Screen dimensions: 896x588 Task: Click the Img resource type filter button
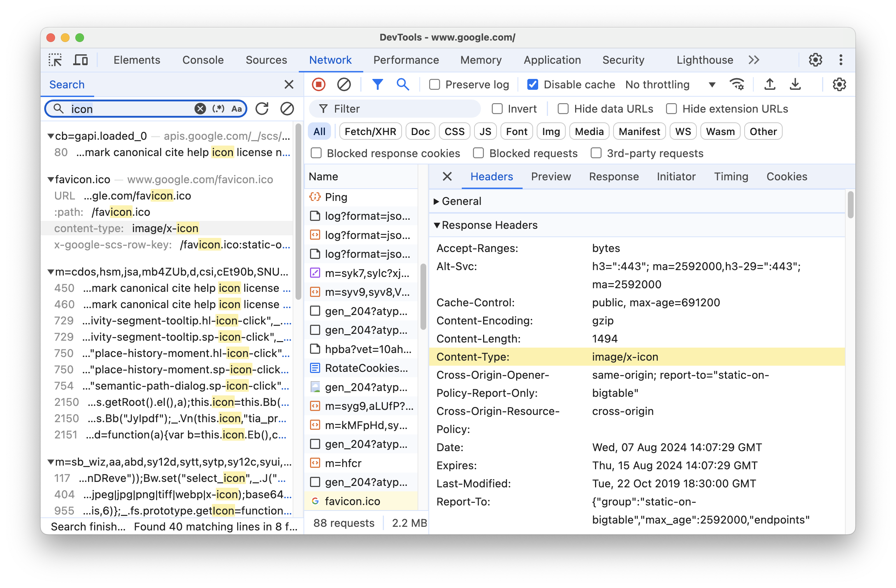[x=551, y=131]
